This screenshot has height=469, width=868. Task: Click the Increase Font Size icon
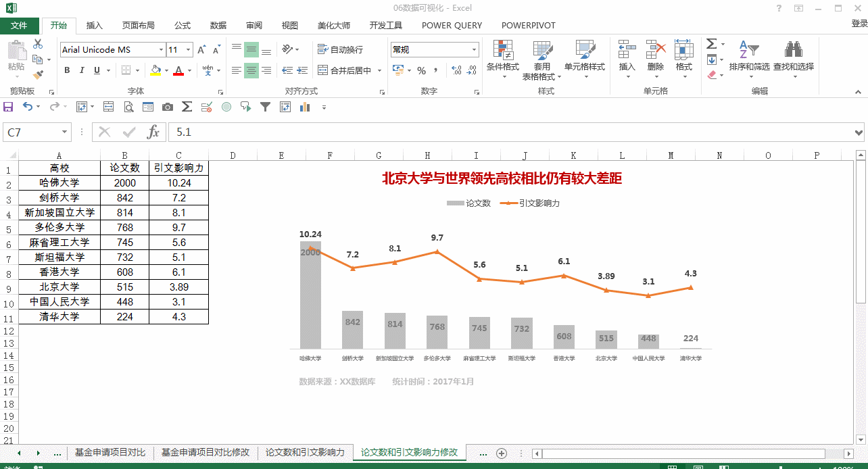click(202, 50)
